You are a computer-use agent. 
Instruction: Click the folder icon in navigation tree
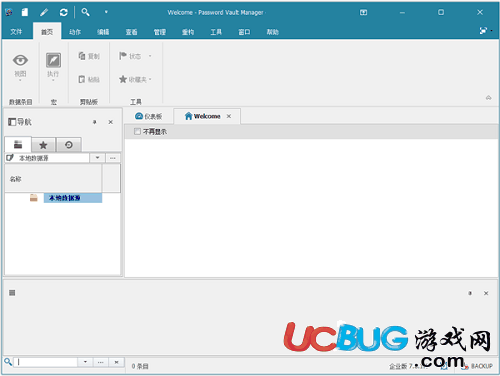pos(34,198)
